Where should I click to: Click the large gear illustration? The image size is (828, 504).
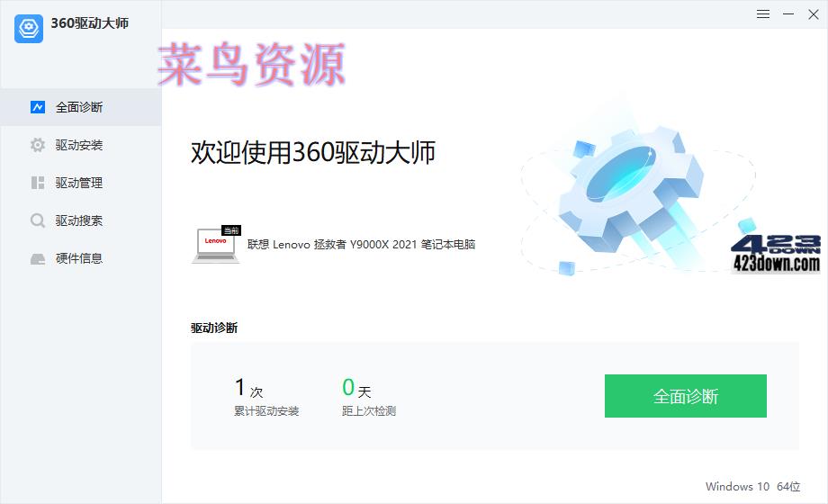pos(631,190)
